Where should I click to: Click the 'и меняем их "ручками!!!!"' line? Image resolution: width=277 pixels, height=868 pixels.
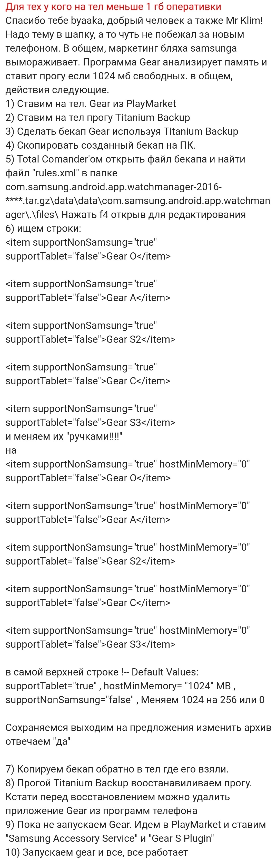64,436
